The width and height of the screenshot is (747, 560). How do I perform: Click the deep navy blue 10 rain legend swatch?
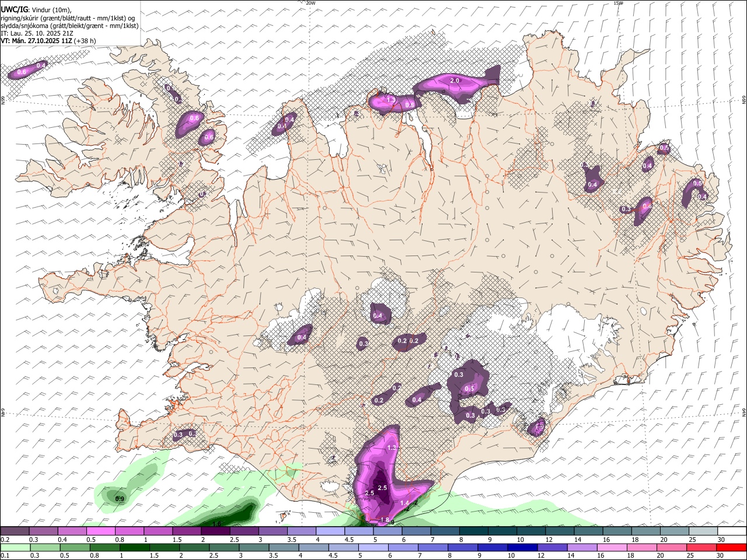point(522,548)
